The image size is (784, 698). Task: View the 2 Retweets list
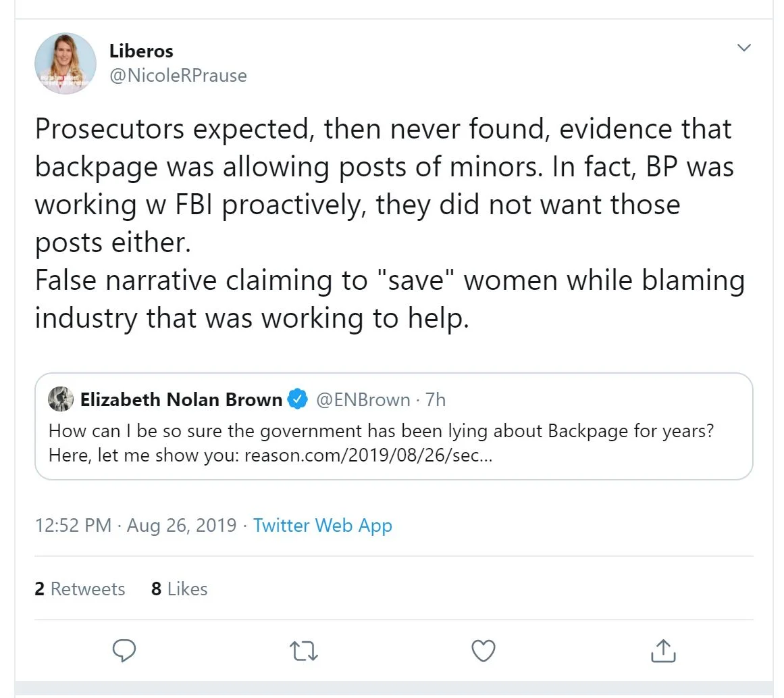coord(80,589)
